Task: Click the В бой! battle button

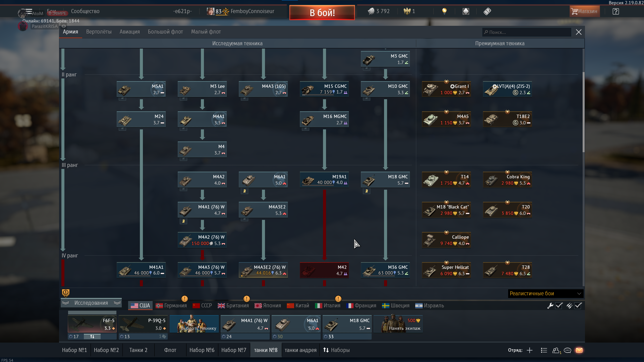Action: [x=322, y=13]
